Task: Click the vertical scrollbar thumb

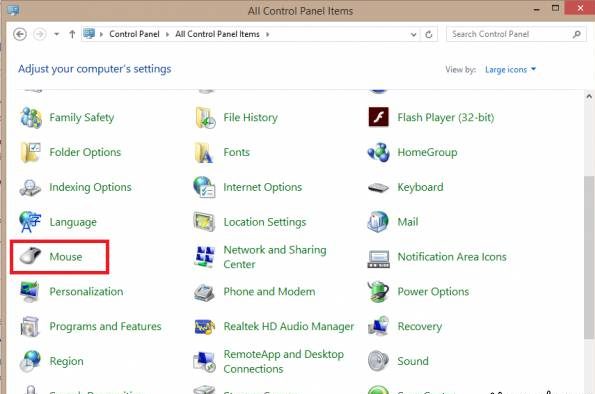Action: coord(589,257)
